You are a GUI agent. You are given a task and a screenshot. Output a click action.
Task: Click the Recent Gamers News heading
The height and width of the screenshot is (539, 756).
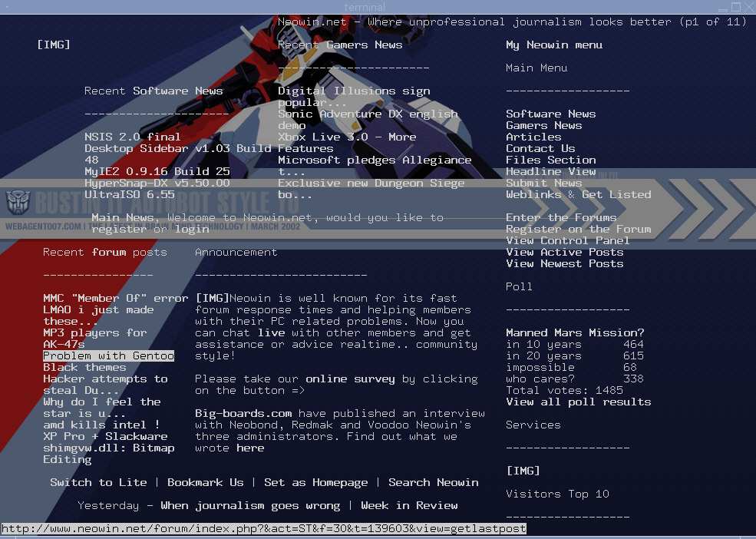click(x=340, y=45)
